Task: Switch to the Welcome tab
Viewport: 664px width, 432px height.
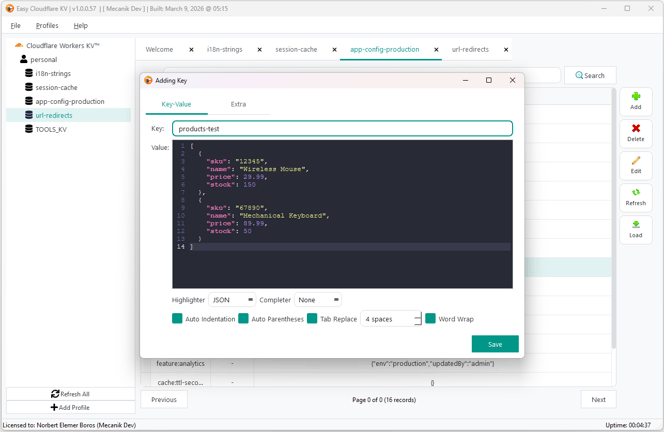Action: (159, 50)
